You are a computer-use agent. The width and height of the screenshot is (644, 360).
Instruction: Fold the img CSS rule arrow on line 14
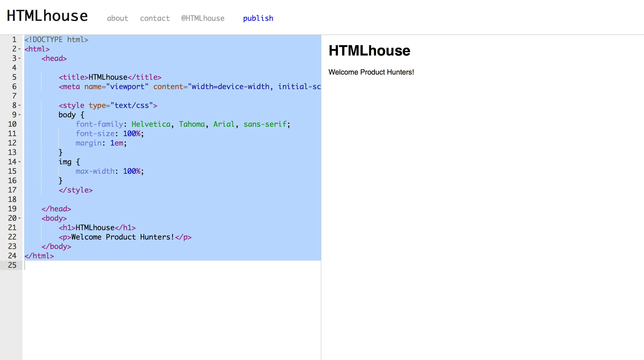tap(19, 162)
